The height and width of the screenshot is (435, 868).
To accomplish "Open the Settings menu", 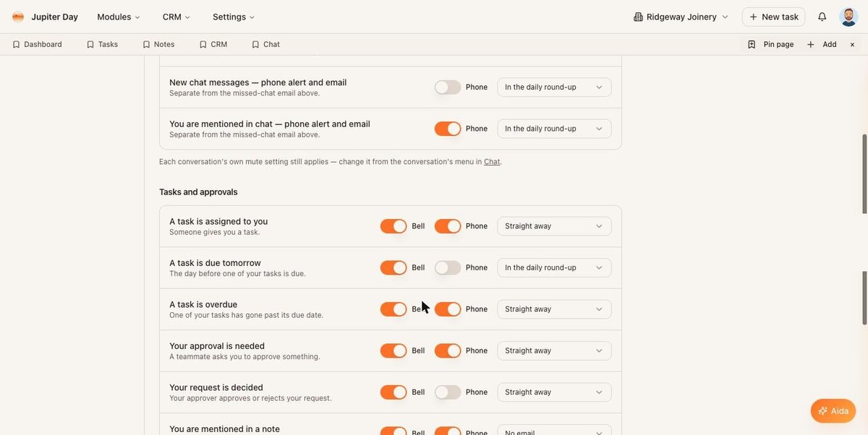I will (x=234, y=17).
